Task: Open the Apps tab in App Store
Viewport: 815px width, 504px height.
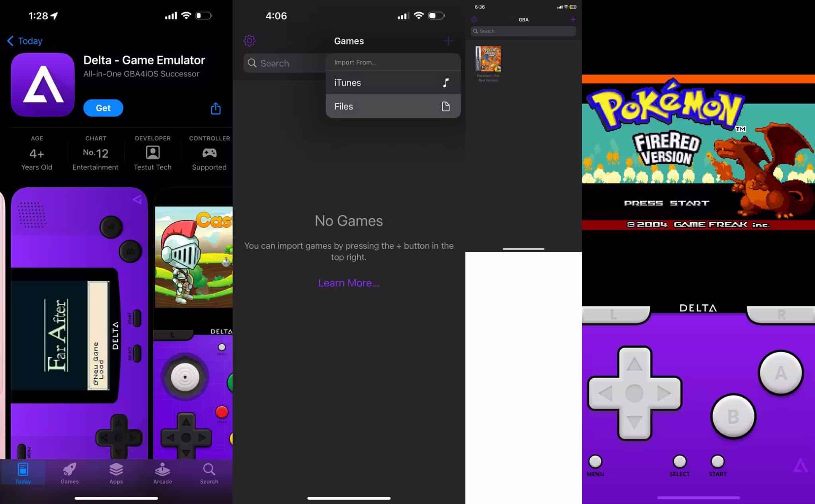Action: point(116,473)
